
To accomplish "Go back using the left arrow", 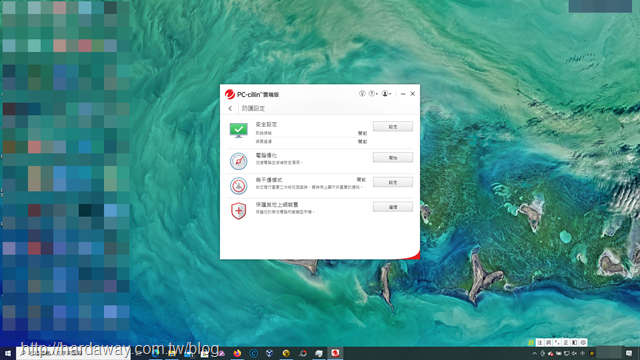I will click(230, 109).
